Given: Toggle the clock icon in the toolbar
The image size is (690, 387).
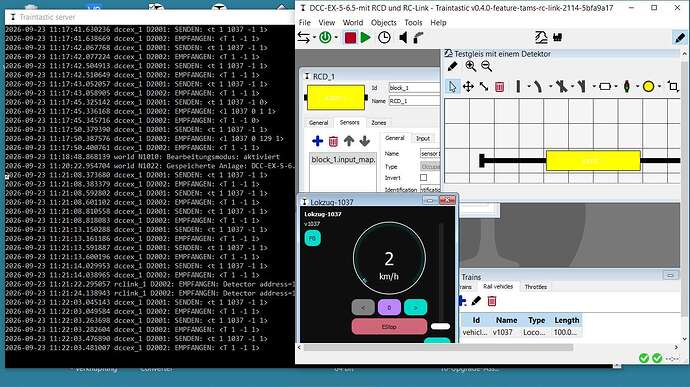Looking at the screenshot, I should pyautogui.click(x=384, y=38).
